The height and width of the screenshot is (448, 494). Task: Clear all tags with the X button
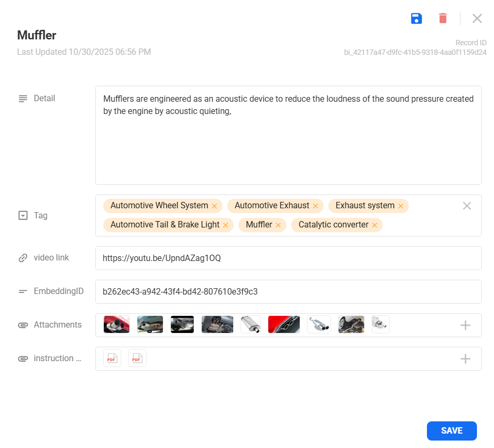click(467, 206)
